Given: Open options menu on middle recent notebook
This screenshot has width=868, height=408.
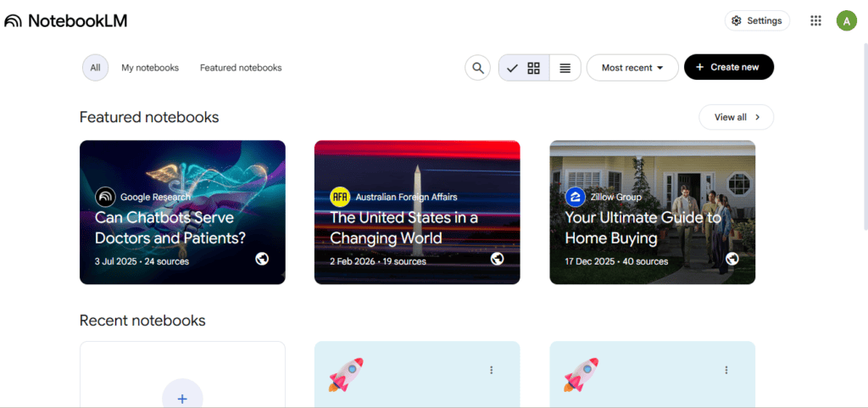Looking at the screenshot, I should pos(491,370).
